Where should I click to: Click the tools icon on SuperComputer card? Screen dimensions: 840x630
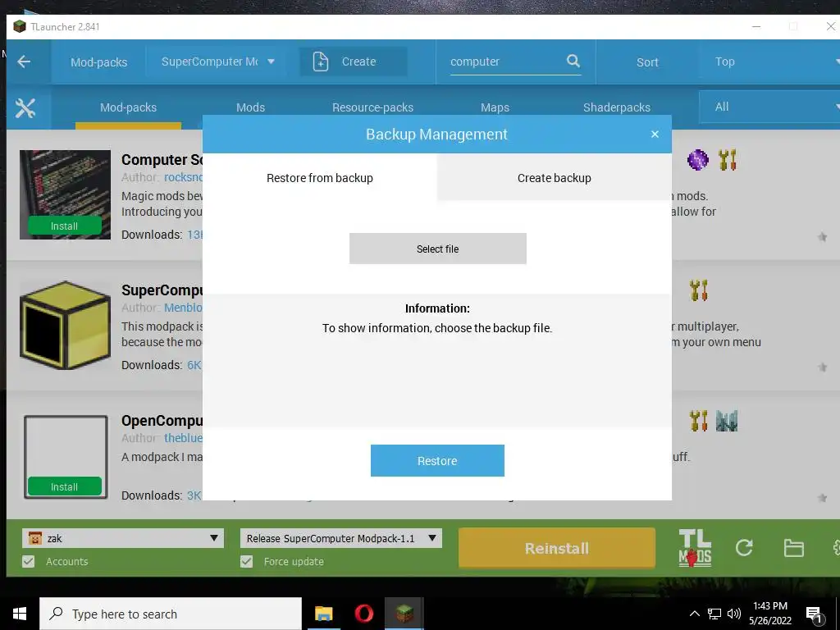699,290
